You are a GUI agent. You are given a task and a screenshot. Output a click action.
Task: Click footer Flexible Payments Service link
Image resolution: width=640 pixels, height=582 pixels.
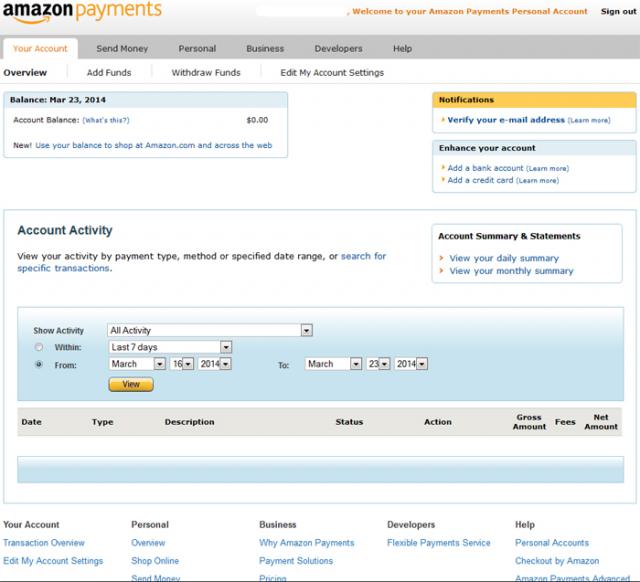pos(439,542)
